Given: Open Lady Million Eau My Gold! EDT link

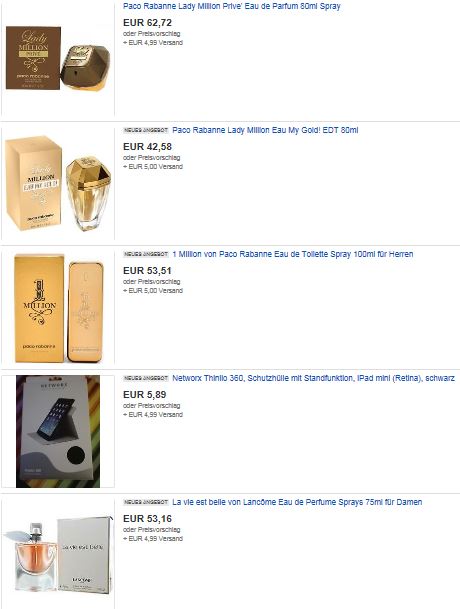Looking at the screenshot, I should point(265,130).
